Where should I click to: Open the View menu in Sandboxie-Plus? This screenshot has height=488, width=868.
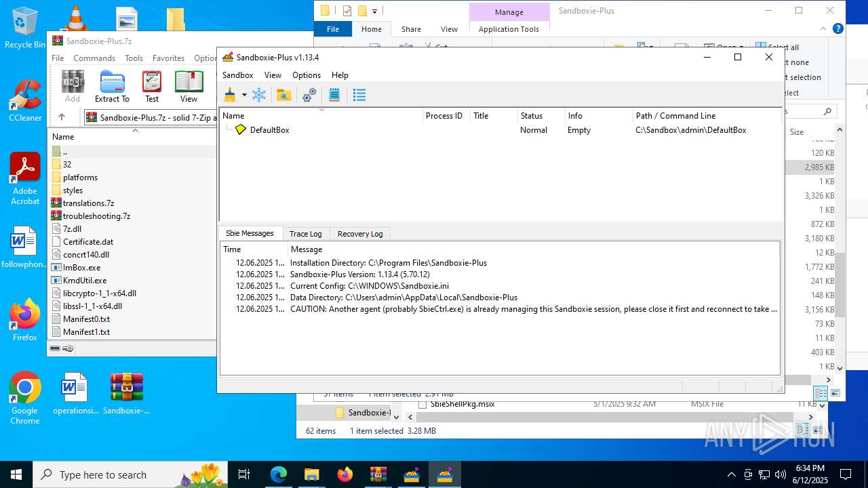click(273, 75)
